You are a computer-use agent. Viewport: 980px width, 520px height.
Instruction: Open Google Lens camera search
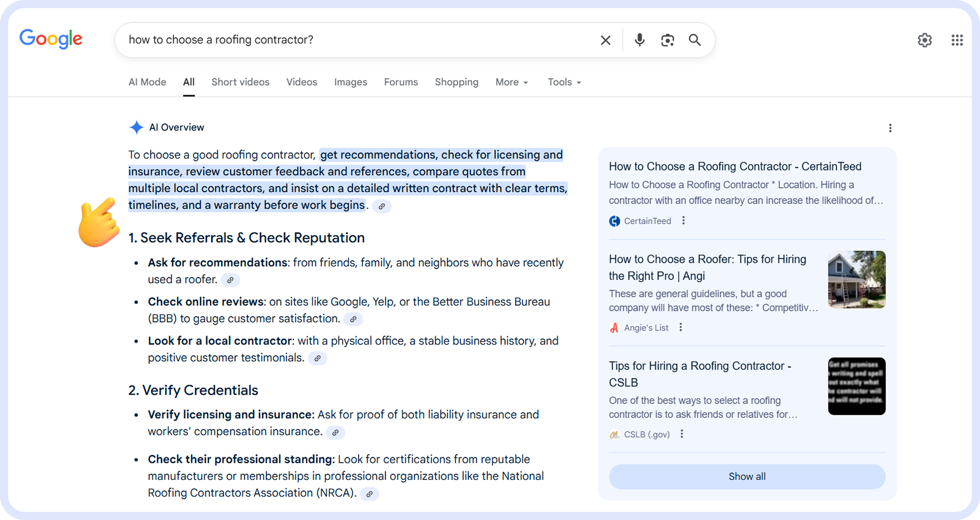(667, 40)
